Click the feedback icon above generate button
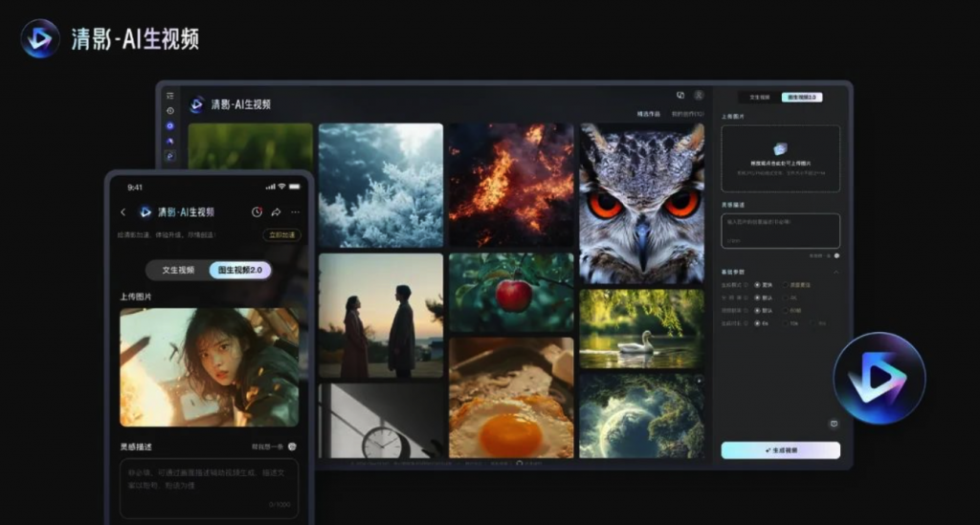 pyautogui.click(x=834, y=424)
